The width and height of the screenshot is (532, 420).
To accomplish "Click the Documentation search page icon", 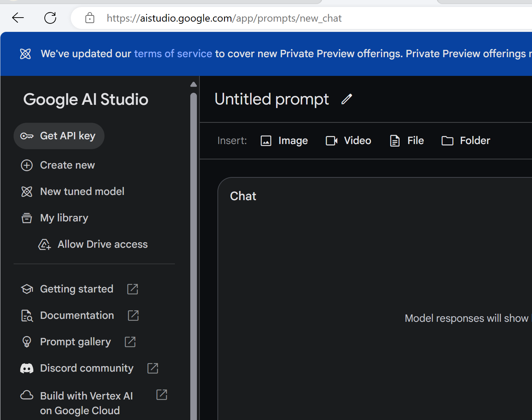I will coord(27,316).
